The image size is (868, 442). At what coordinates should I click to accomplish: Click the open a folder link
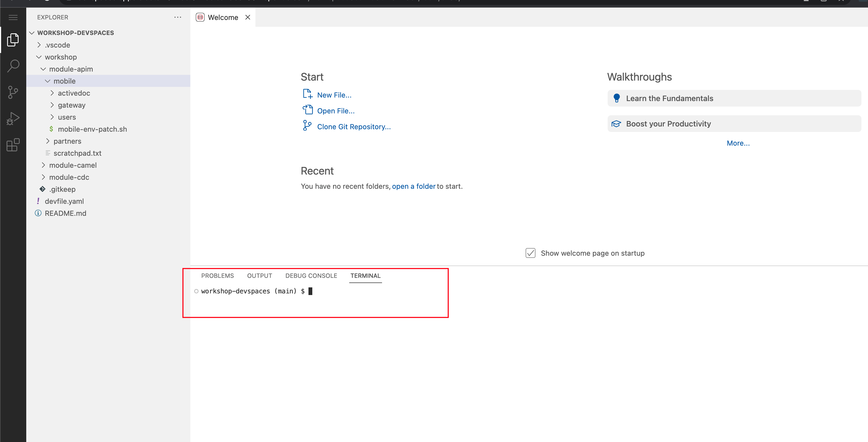(x=414, y=186)
